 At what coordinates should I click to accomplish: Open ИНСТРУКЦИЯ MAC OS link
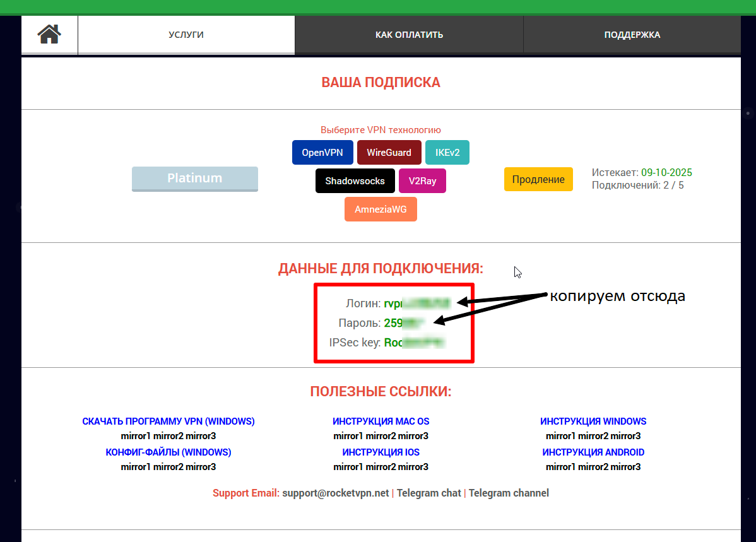pos(381,421)
